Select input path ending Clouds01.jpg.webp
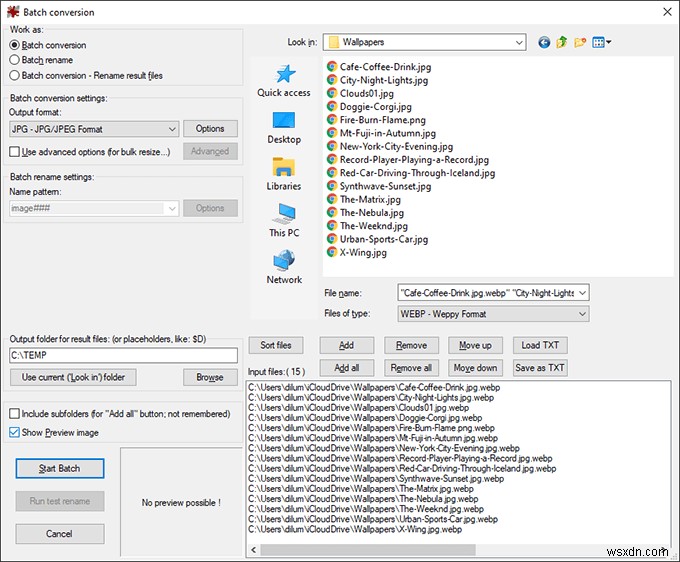Image resolution: width=680 pixels, height=562 pixels. [x=358, y=408]
